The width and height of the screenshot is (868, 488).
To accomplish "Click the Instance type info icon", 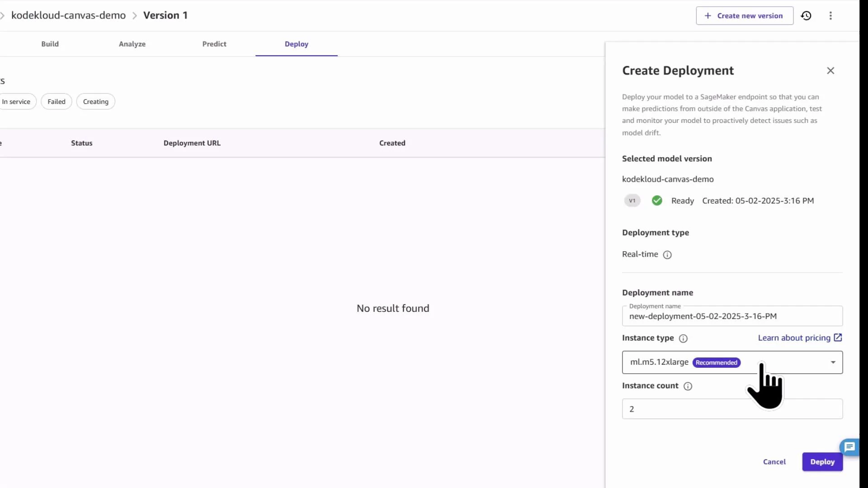I will (683, 338).
